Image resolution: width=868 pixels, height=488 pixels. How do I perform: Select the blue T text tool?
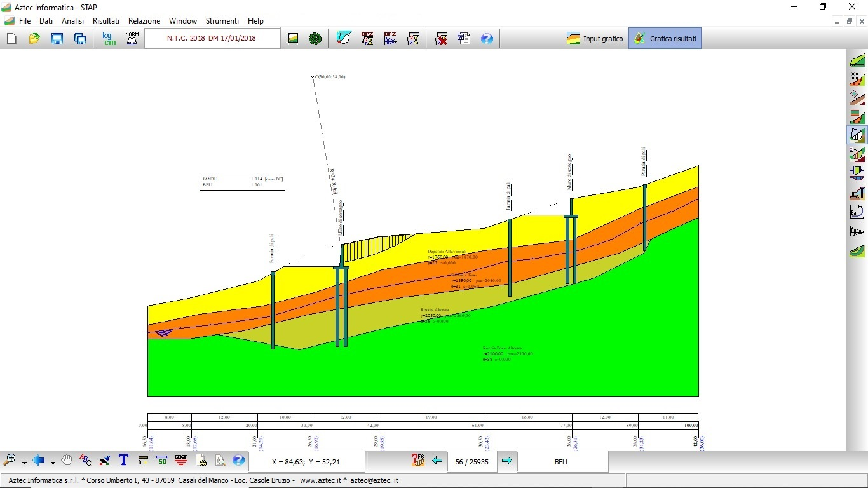124,460
